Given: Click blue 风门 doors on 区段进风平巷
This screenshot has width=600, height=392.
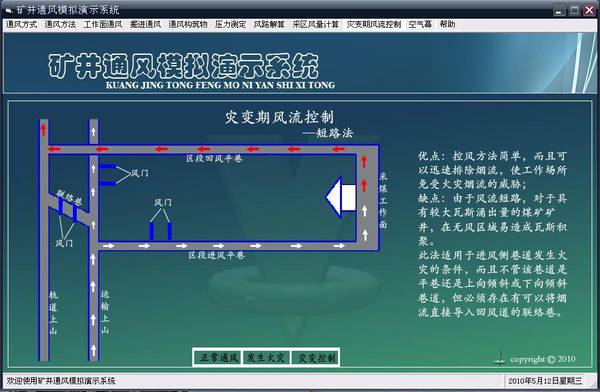Looking at the screenshot, I should click(x=161, y=231).
